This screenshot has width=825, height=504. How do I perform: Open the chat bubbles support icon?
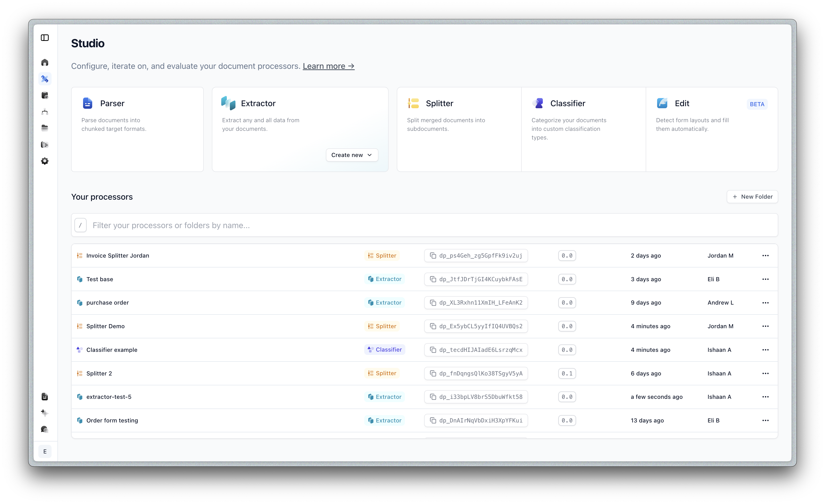point(45,429)
